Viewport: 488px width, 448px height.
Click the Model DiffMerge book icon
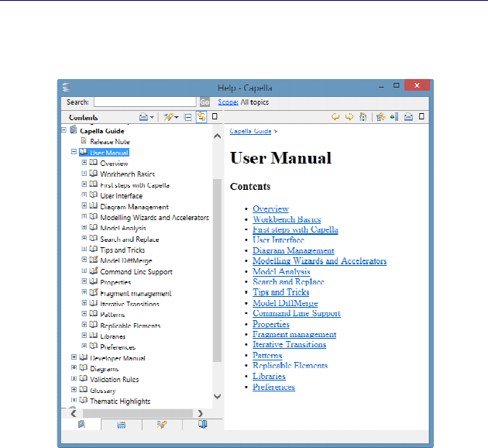(94, 260)
